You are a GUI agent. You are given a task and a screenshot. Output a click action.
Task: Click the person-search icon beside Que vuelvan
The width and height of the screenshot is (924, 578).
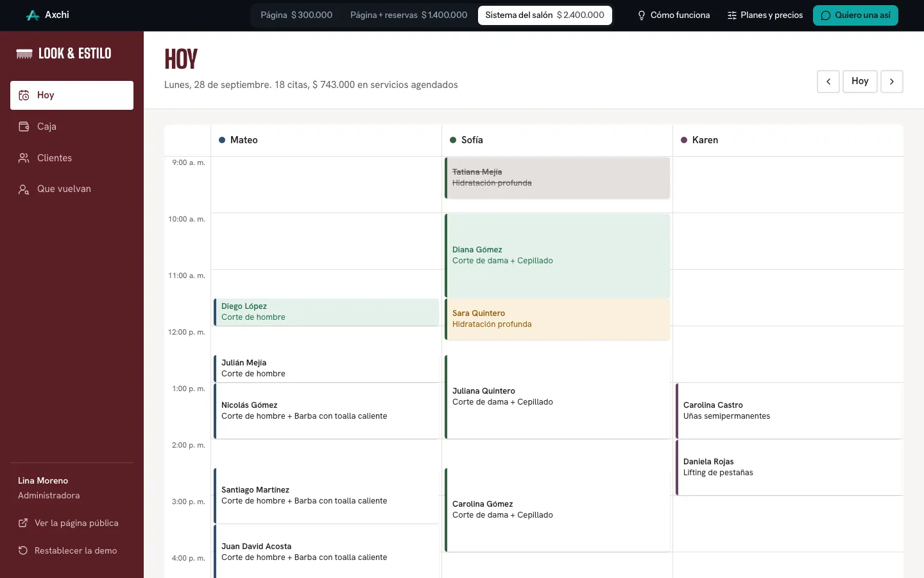24,189
